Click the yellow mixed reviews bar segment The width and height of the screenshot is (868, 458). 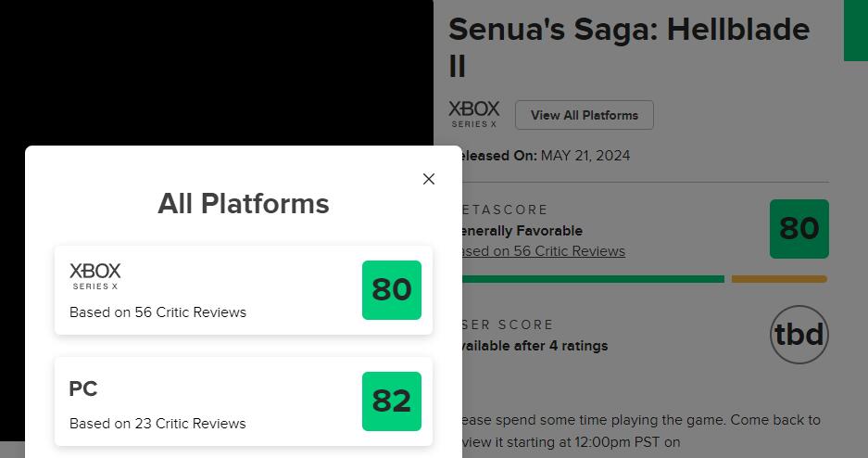[x=779, y=279]
